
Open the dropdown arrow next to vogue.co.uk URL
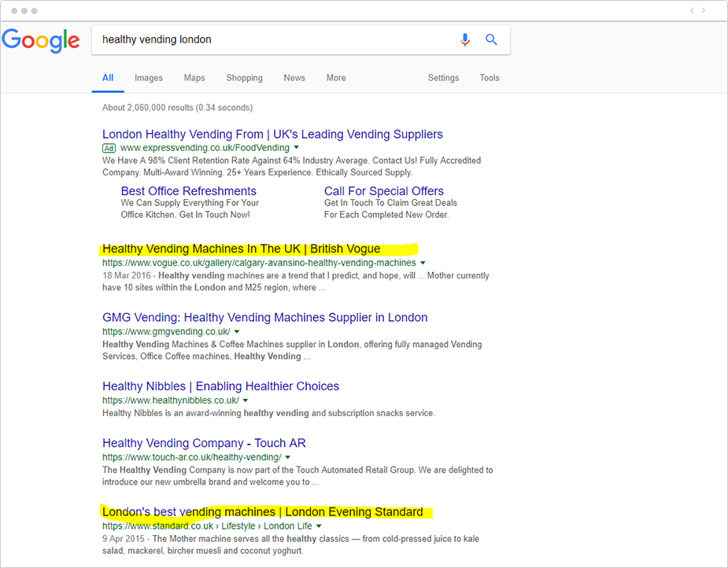422,262
